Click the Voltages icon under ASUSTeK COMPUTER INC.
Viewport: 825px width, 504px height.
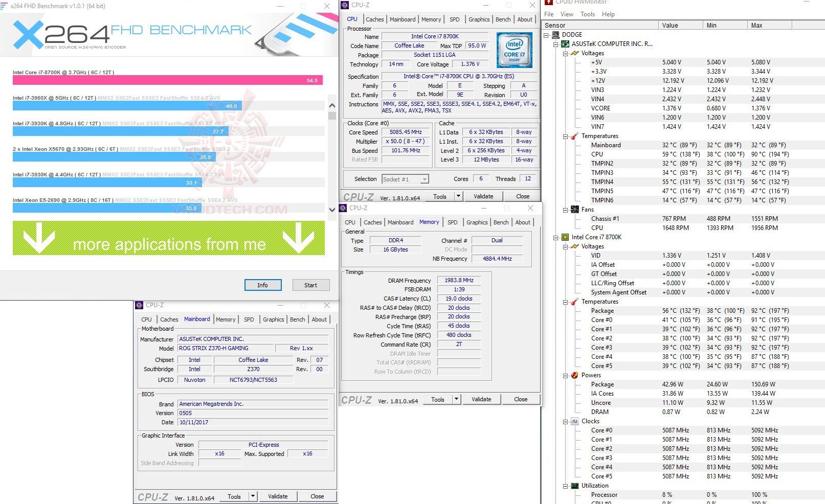pos(575,53)
